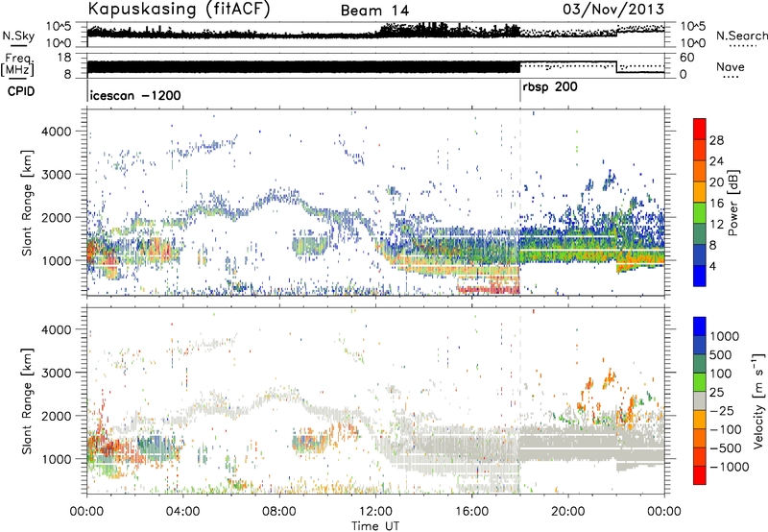
Task: Click the '100' velocity scale value
Action: click(721, 374)
